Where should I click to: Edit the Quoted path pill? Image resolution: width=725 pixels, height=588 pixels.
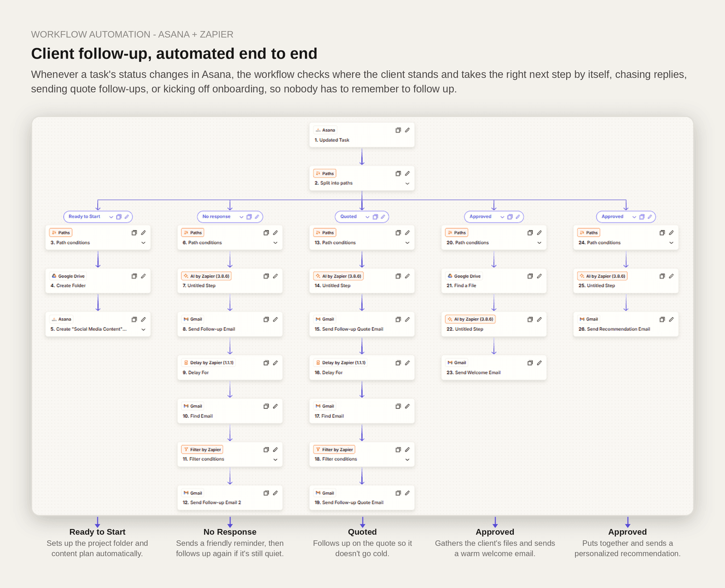383,217
